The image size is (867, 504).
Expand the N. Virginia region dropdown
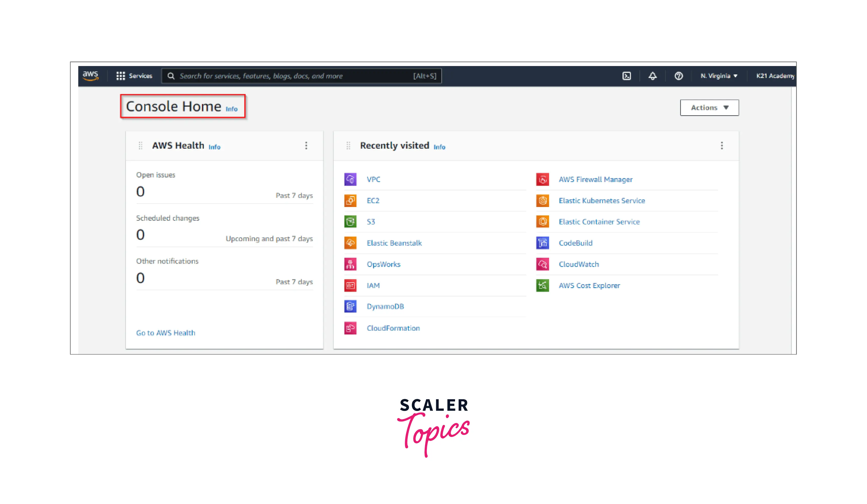pyautogui.click(x=719, y=76)
